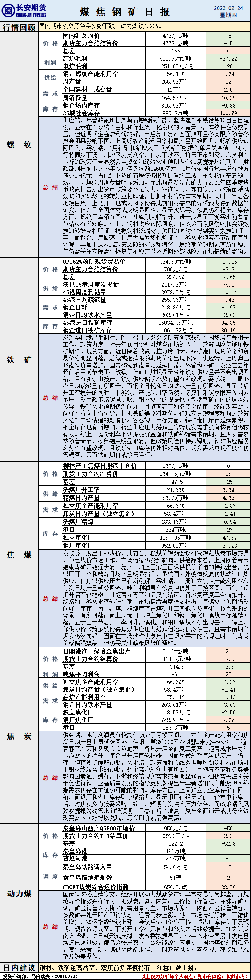Click the value 51艘

(175, 878)
